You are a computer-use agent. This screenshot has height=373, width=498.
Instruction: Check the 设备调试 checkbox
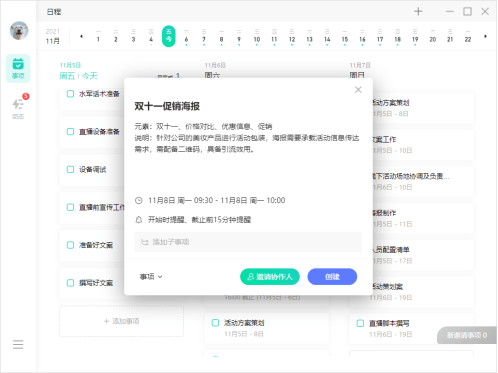coord(70,169)
